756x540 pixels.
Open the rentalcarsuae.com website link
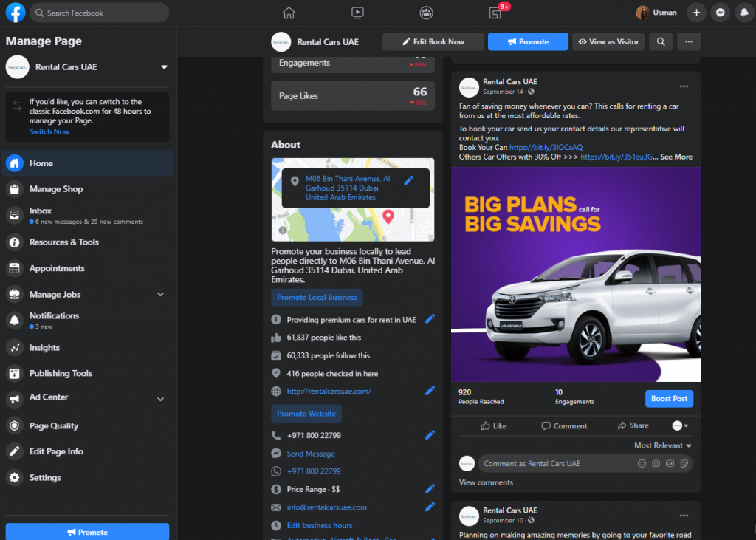[x=329, y=392]
